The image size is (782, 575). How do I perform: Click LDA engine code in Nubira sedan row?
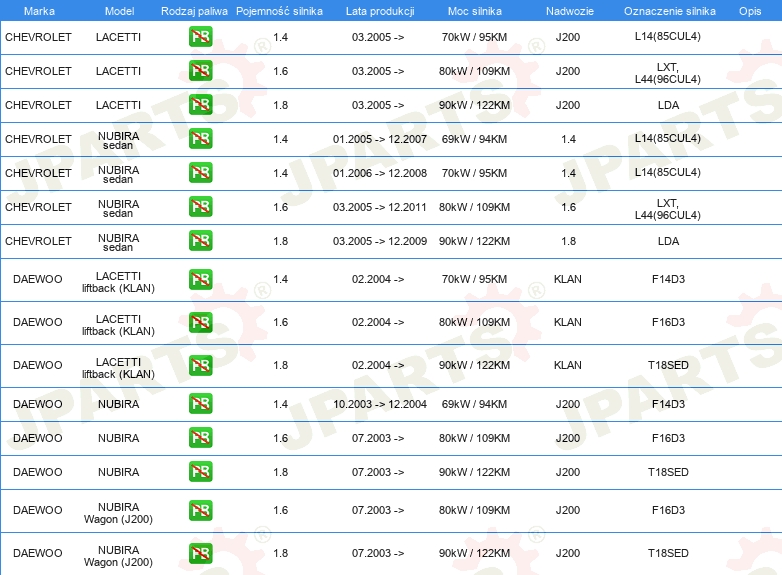point(668,241)
